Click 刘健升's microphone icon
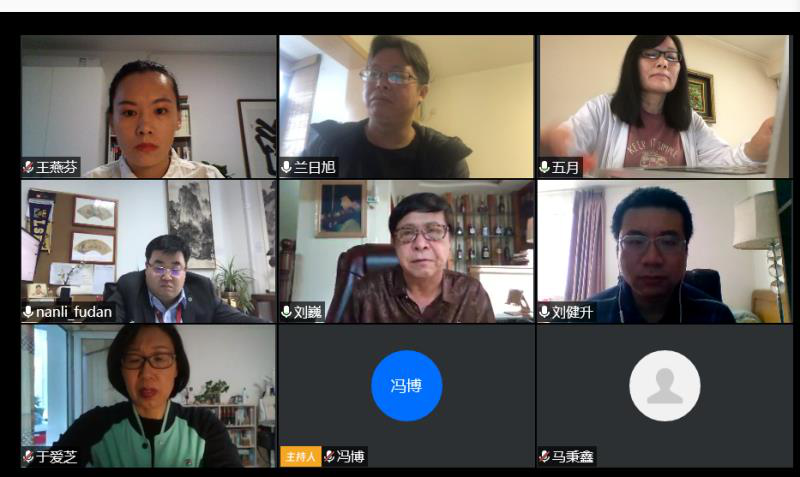 coord(544,312)
